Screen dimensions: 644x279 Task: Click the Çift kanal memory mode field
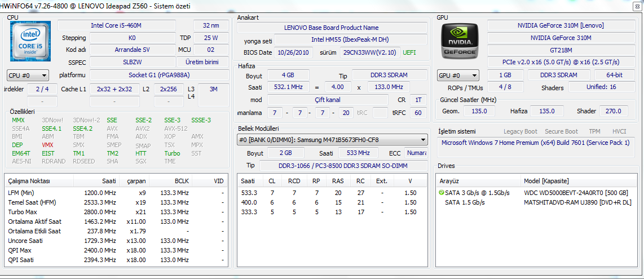(x=327, y=100)
